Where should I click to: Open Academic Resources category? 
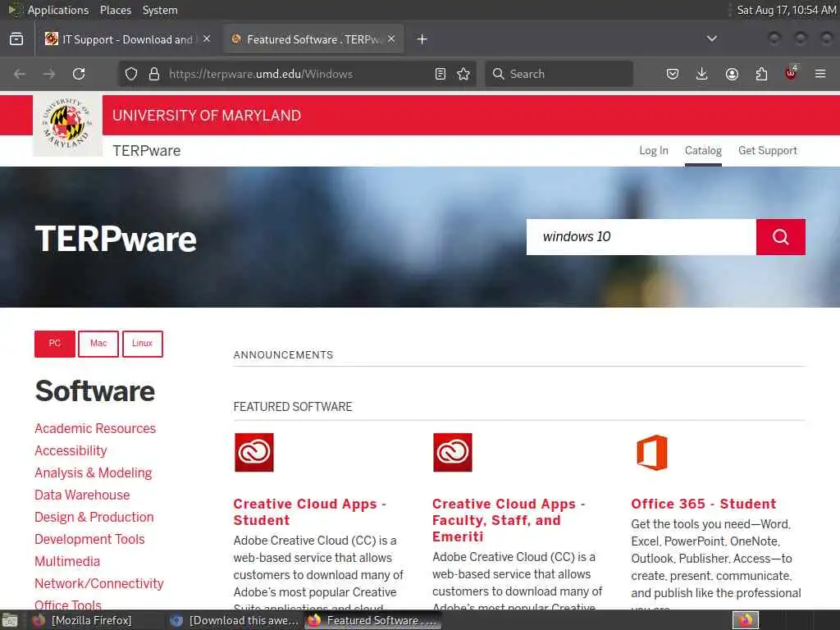95,428
